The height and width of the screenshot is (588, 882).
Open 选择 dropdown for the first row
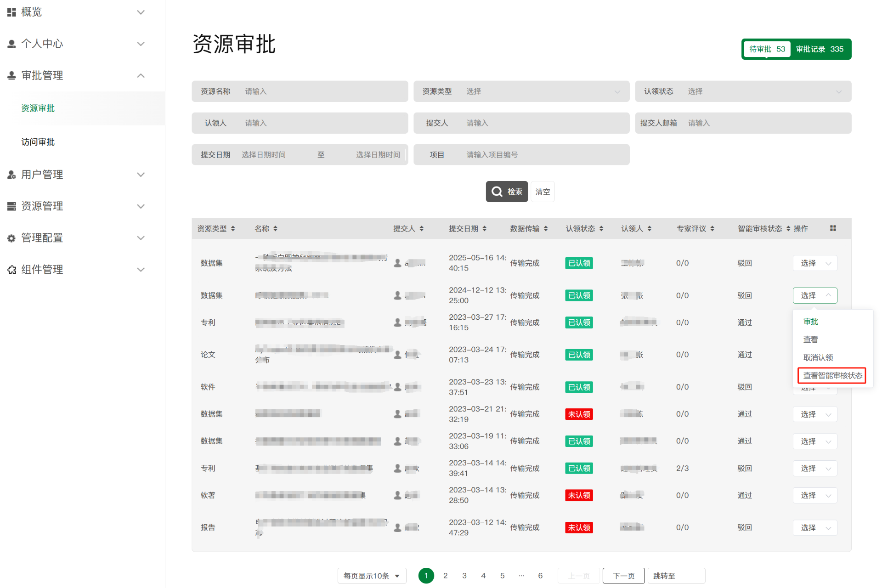pos(814,263)
